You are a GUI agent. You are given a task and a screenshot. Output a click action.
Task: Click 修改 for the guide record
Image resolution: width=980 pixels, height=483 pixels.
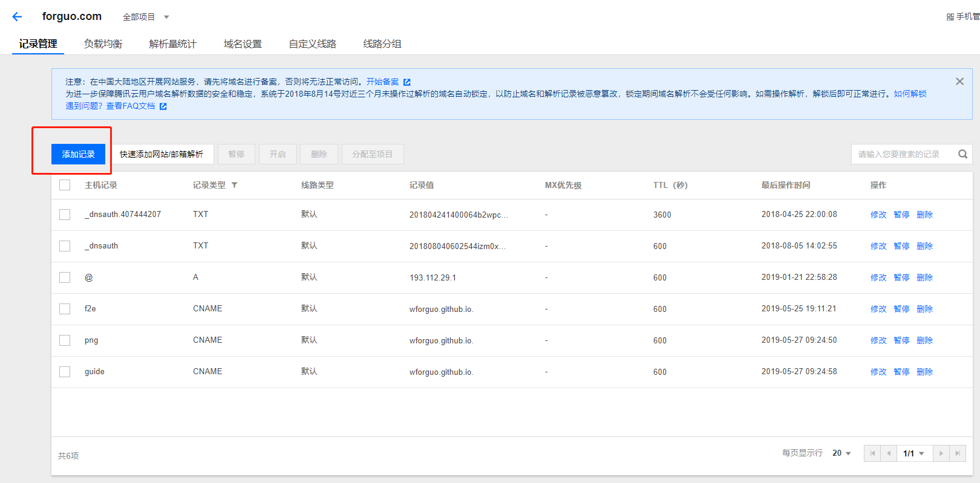pyautogui.click(x=878, y=372)
